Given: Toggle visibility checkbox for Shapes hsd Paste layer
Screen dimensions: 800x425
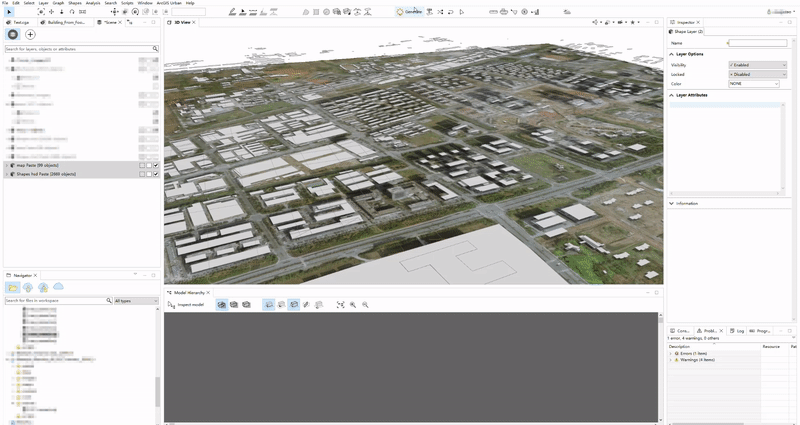Looking at the screenshot, I should tap(156, 174).
